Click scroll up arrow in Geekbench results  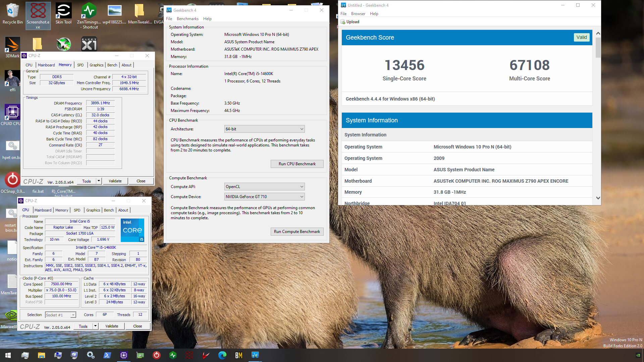pos(598,34)
